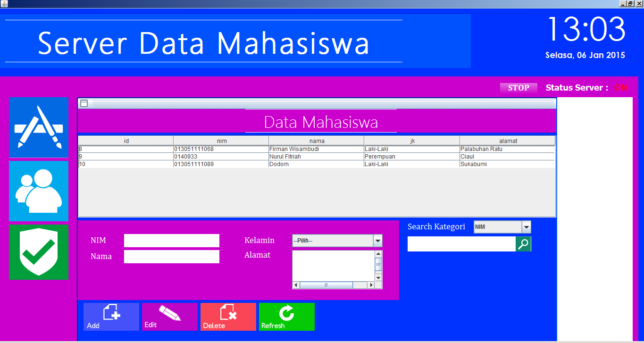The height and width of the screenshot is (343, 644).
Task: Click the Java window icon in title bar
Action: coord(4,4)
